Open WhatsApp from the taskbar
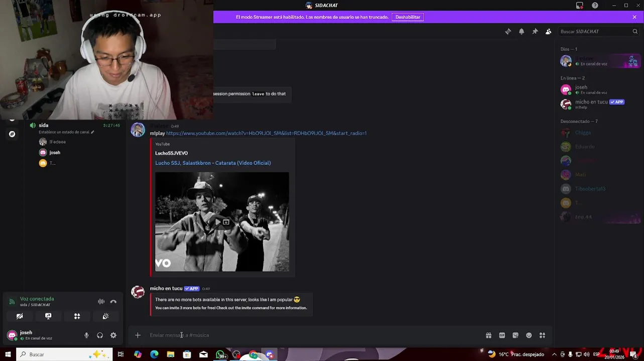644x361 pixels. click(x=220, y=354)
